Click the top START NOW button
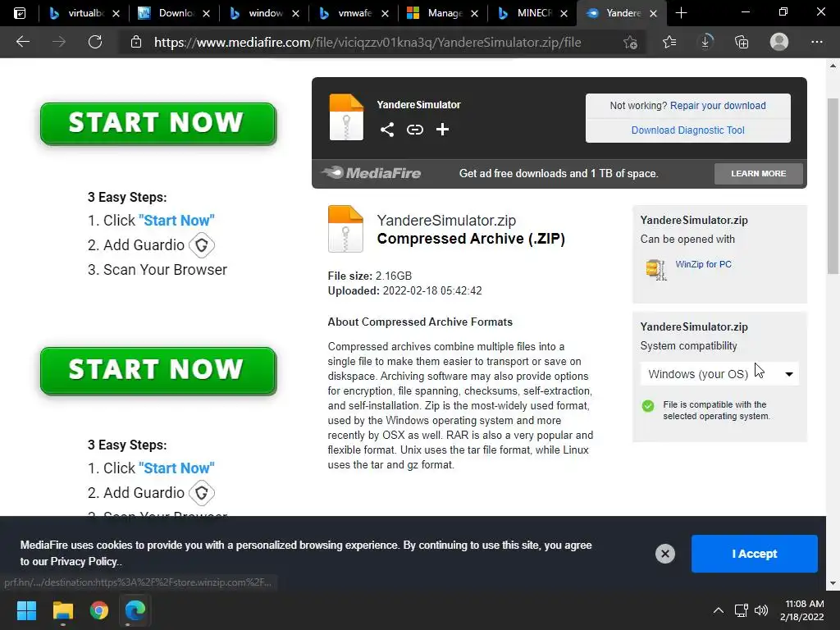Screen dimensions: 840x630 [158, 124]
